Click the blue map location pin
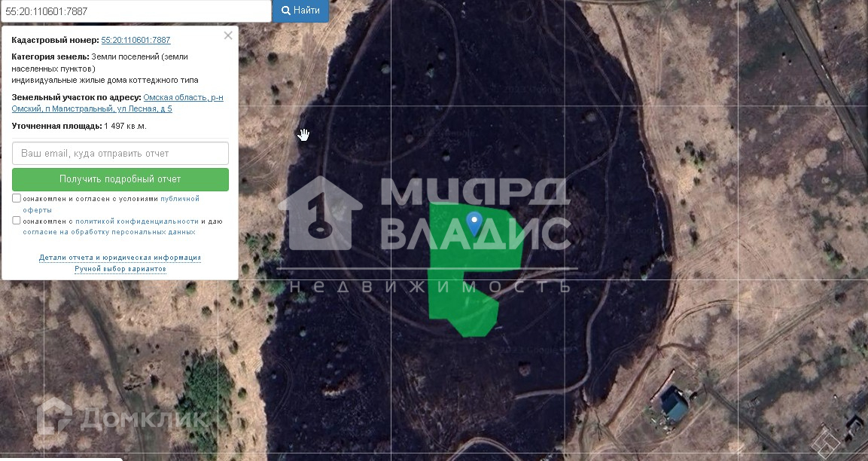 [x=474, y=223]
